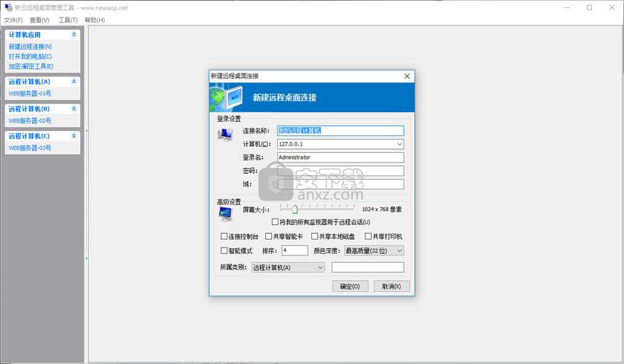The image size is (624, 364).
Task: Open the 颜色深度 quality dropdown
Action: coord(399,250)
